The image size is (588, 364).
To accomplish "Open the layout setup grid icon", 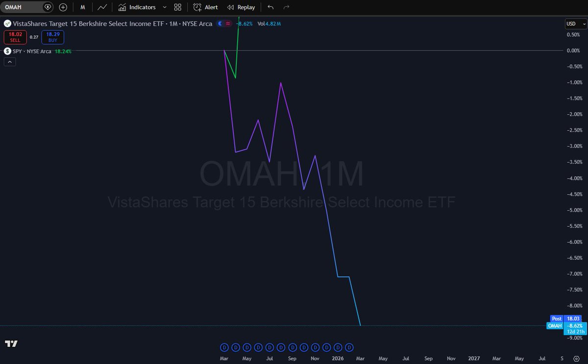I will click(178, 7).
